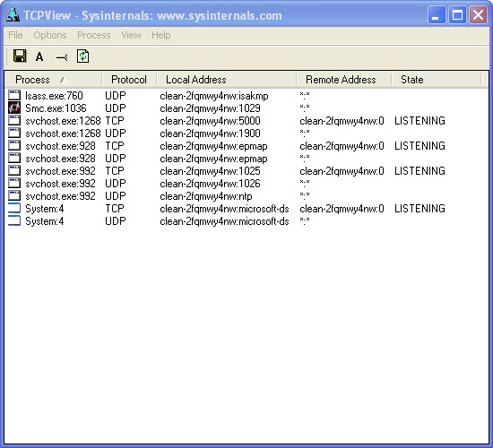
Task: Select local address clean-2fqmwy4nw:ntp
Action: click(x=205, y=196)
